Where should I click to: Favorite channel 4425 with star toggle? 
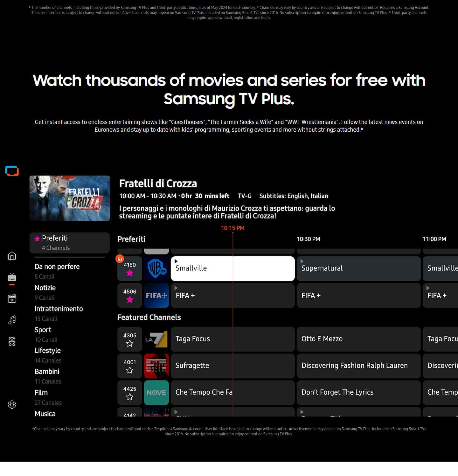(130, 397)
